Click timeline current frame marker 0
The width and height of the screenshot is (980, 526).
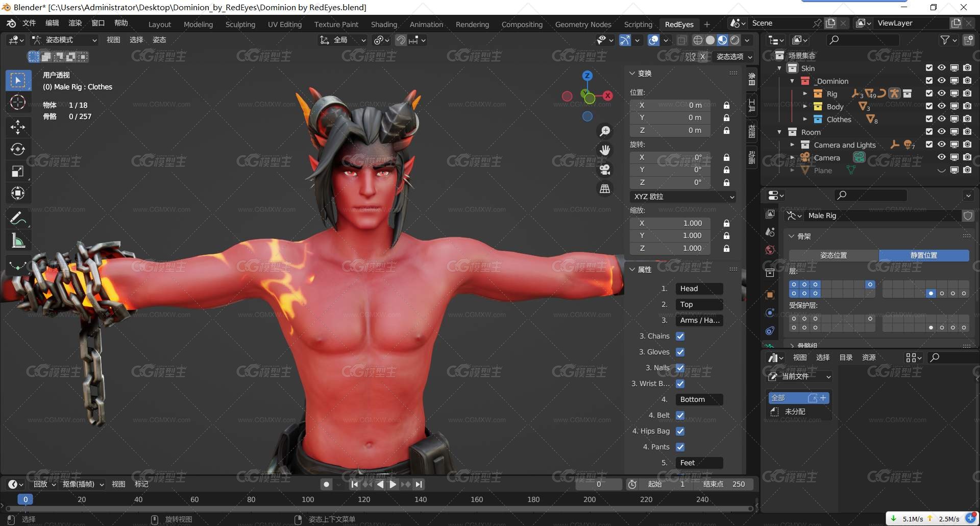click(x=26, y=499)
